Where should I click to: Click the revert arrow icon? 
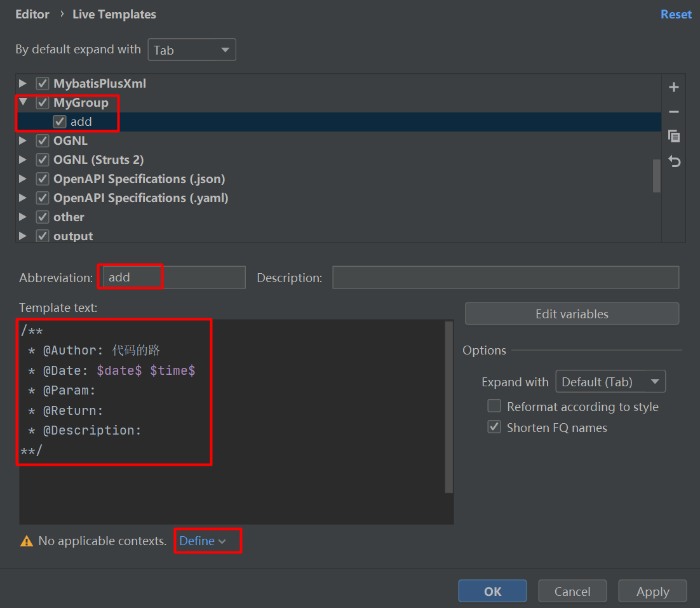point(674,161)
